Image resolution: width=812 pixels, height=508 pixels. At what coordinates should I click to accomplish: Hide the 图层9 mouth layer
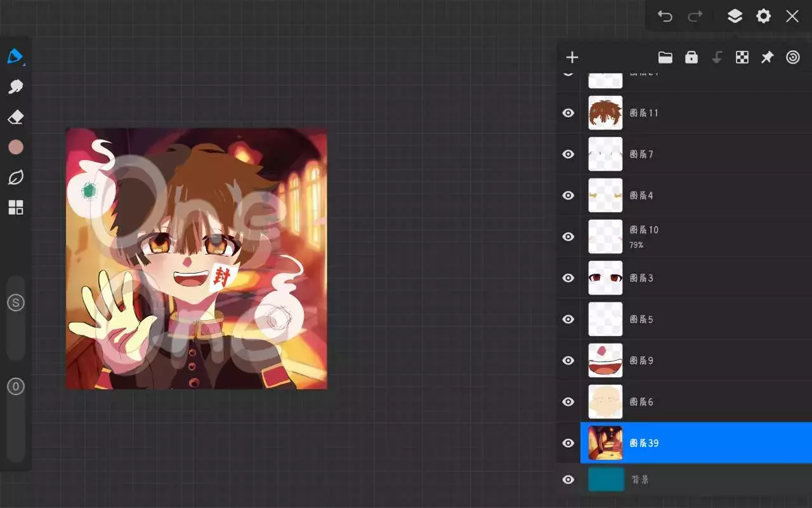click(x=568, y=361)
